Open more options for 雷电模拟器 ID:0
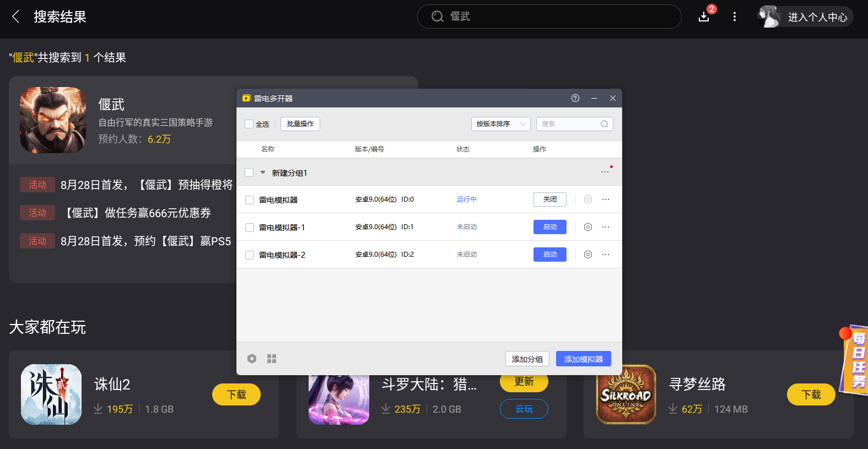Screen dimensions: 868x449 pyautogui.click(x=606, y=199)
